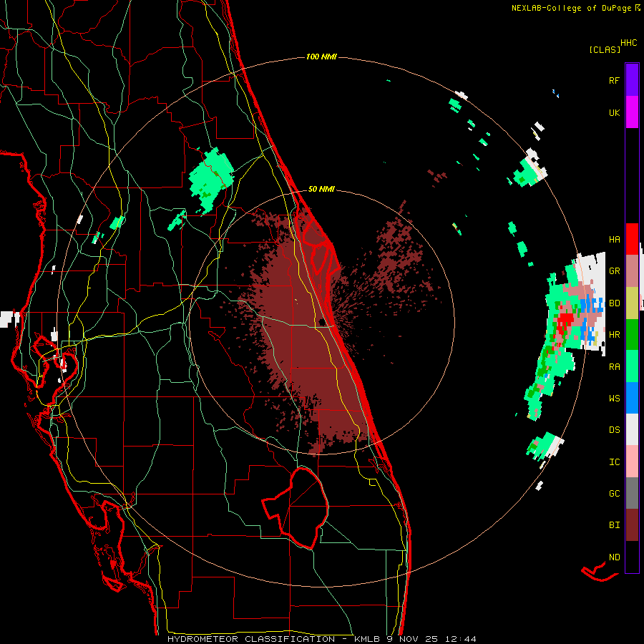The width and height of the screenshot is (644, 644).
Task: Click the 50 NMI range ring label
Action: (x=321, y=189)
